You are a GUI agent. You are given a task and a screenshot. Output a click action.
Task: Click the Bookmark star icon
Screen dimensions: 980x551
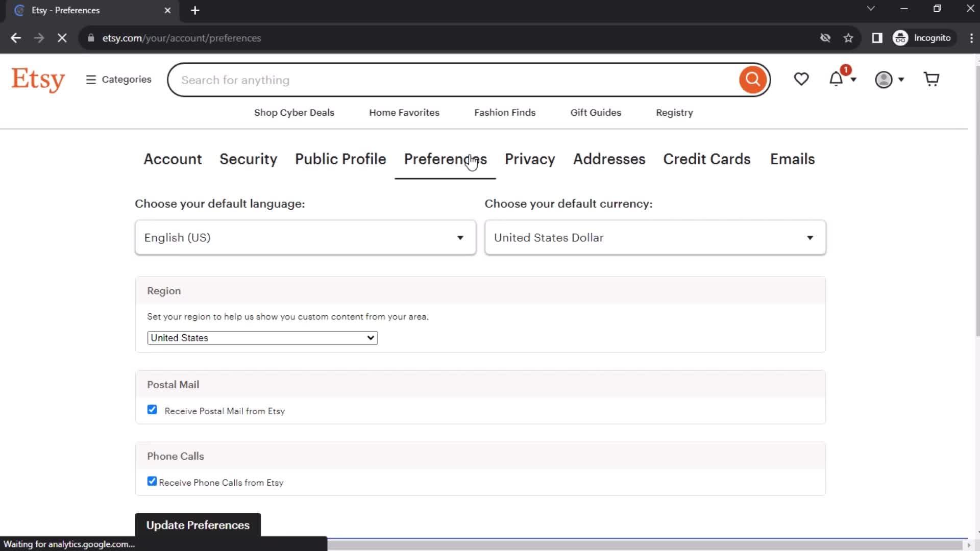849,38
